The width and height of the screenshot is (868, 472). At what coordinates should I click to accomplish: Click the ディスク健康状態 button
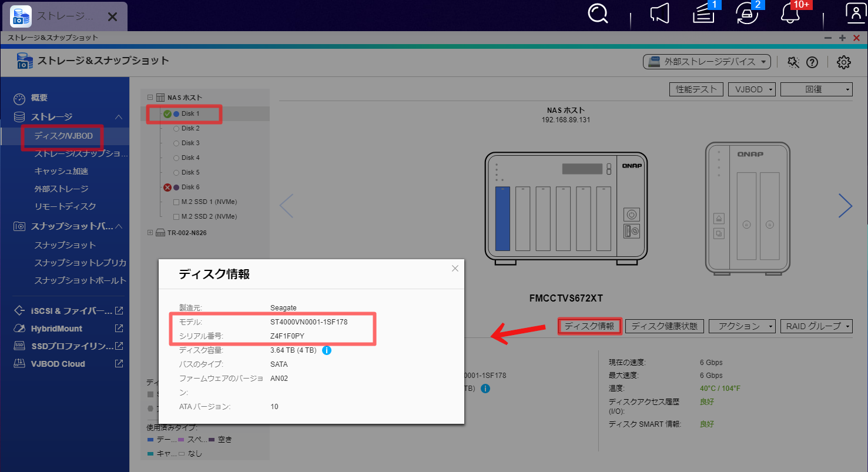click(x=664, y=326)
